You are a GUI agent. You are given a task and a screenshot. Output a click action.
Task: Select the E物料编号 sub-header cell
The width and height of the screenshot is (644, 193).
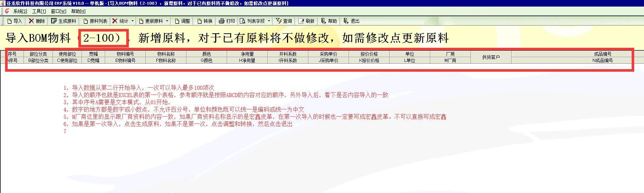pos(125,60)
